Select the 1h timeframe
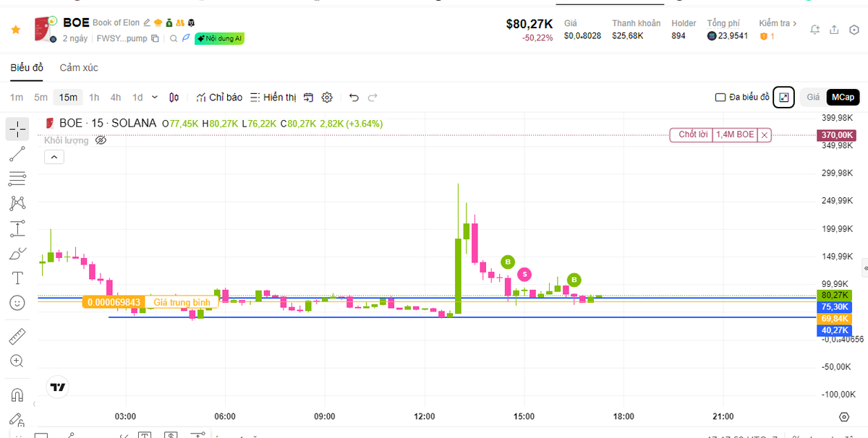The image size is (868, 438). (x=94, y=98)
